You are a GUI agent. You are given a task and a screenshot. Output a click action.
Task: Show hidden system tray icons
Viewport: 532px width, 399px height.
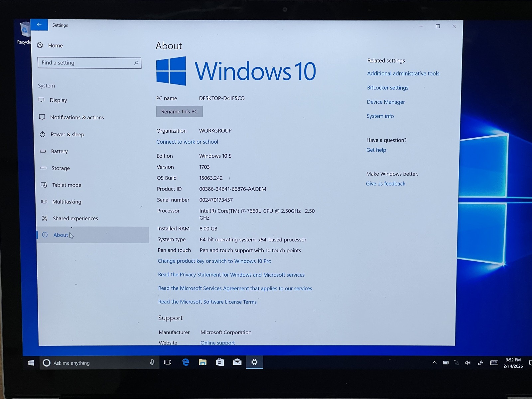pyautogui.click(x=435, y=363)
